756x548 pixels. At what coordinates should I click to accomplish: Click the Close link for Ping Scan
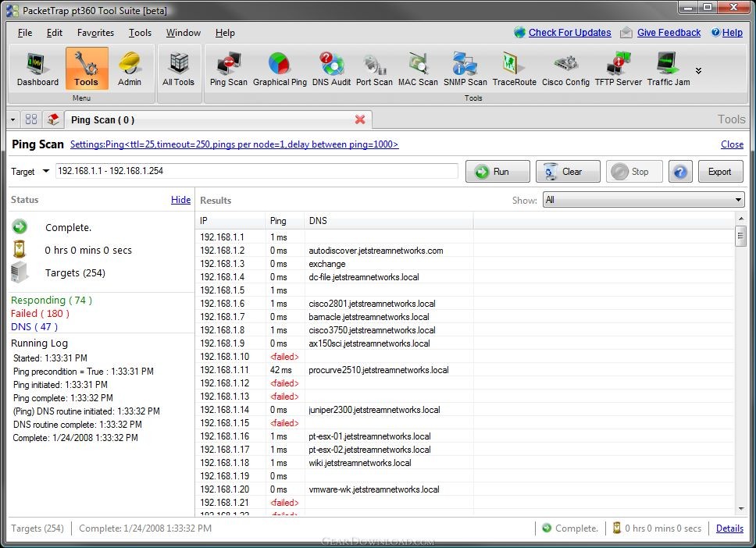(x=732, y=144)
